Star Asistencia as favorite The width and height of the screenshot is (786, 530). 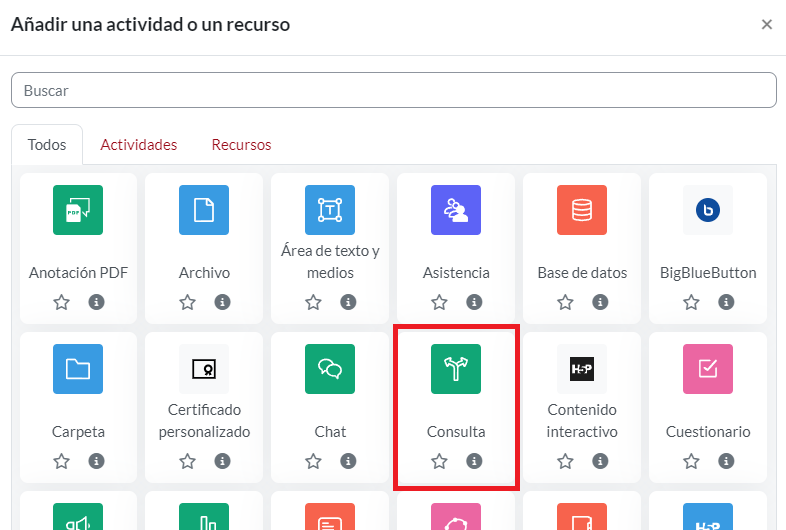[x=439, y=302]
